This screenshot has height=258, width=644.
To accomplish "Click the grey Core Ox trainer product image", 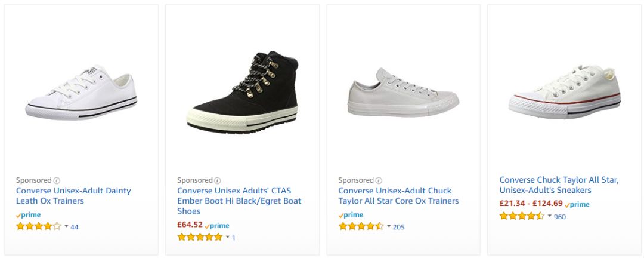I will (x=403, y=92).
